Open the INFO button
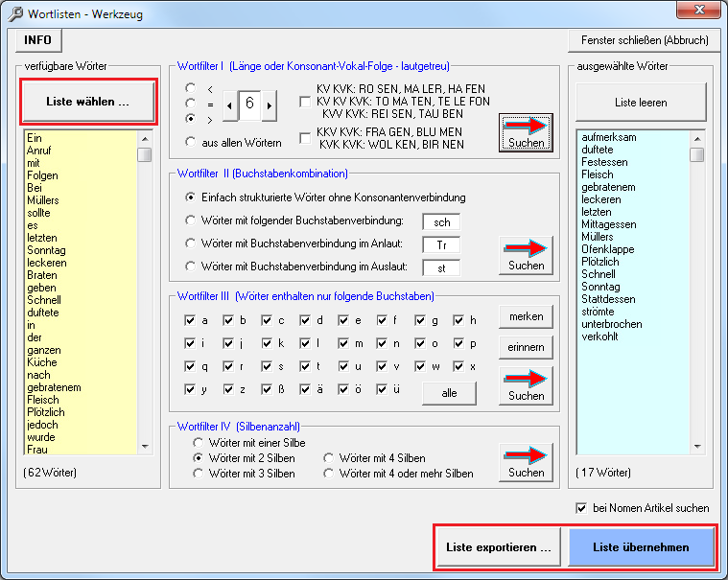Image resolution: width=728 pixels, height=580 pixels. [x=38, y=40]
